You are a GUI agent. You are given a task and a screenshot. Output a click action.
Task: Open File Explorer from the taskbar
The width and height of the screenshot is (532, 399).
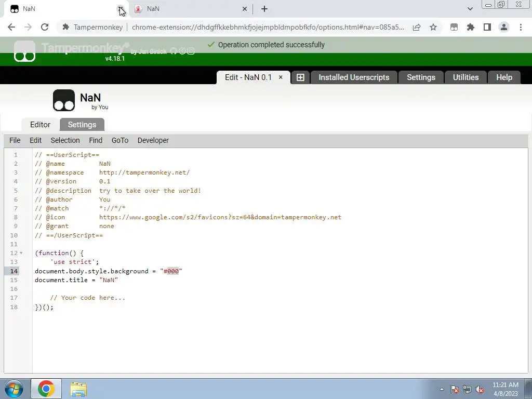point(78,389)
